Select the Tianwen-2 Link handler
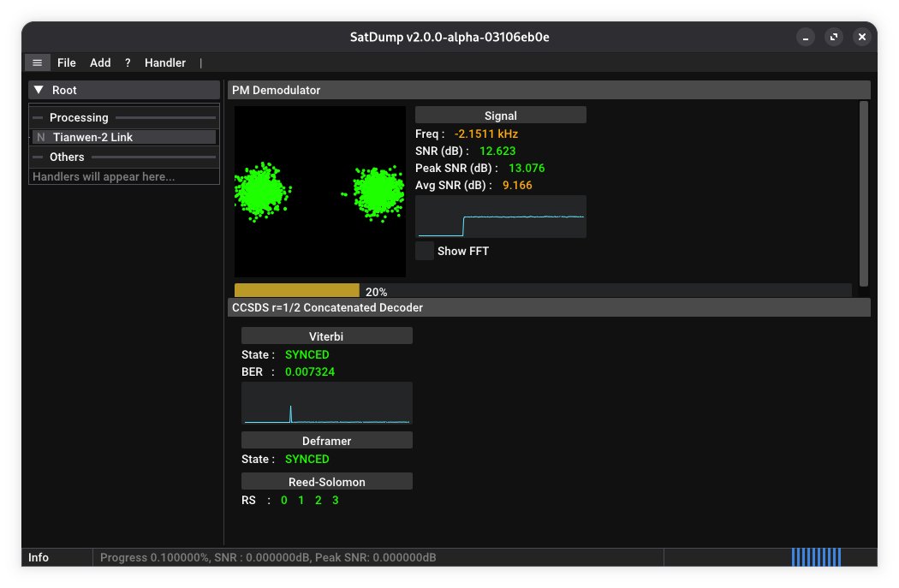 (x=124, y=137)
